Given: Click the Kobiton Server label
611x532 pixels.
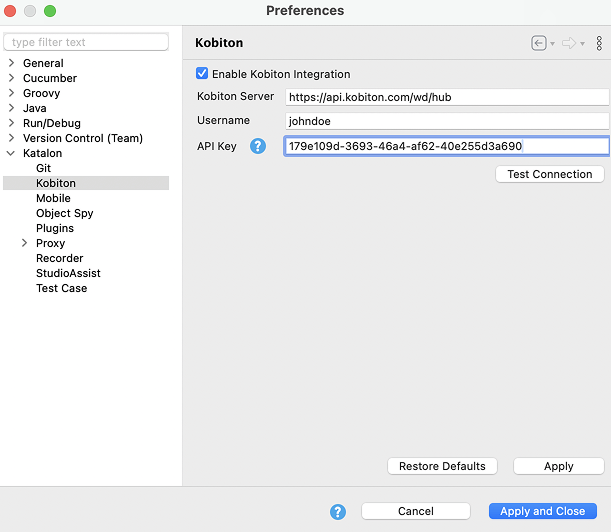Looking at the screenshot, I should [x=235, y=96].
